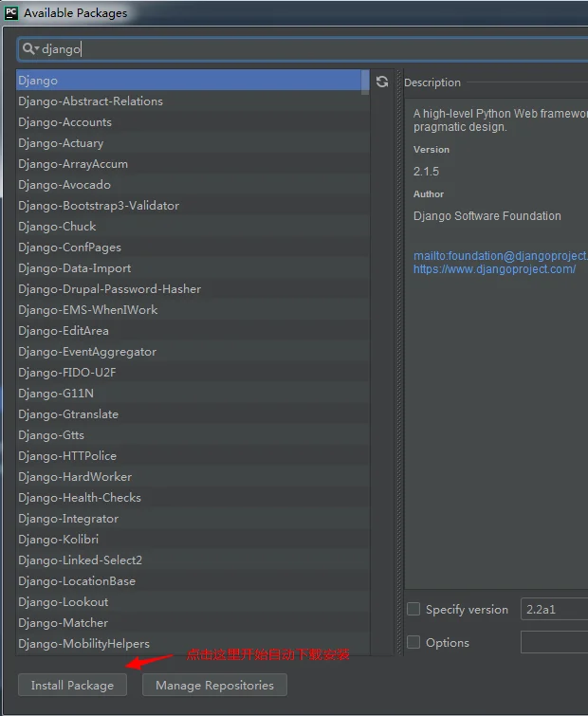The height and width of the screenshot is (716, 588).
Task: Open the djangoproject.com website link
Action: pos(494,269)
